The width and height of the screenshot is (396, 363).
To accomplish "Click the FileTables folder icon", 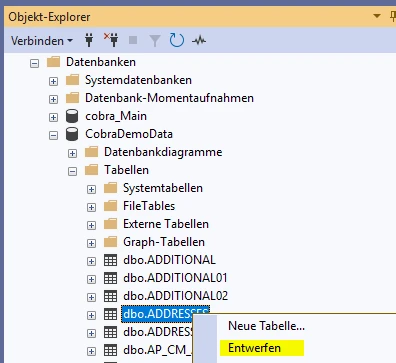I will click(110, 206).
